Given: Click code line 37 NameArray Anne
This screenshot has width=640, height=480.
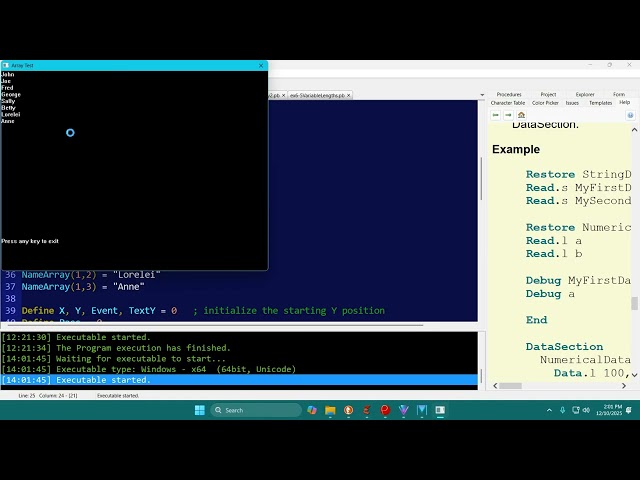Looking at the screenshot, I should click(83, 287).
